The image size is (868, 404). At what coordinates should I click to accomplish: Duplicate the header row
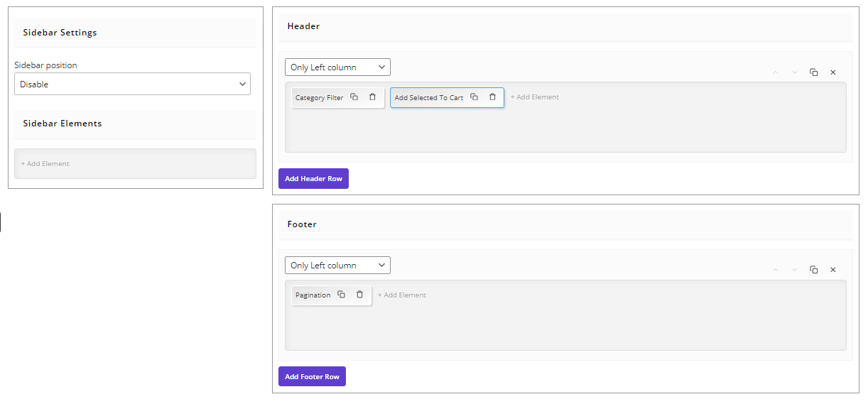pos(814,72)
